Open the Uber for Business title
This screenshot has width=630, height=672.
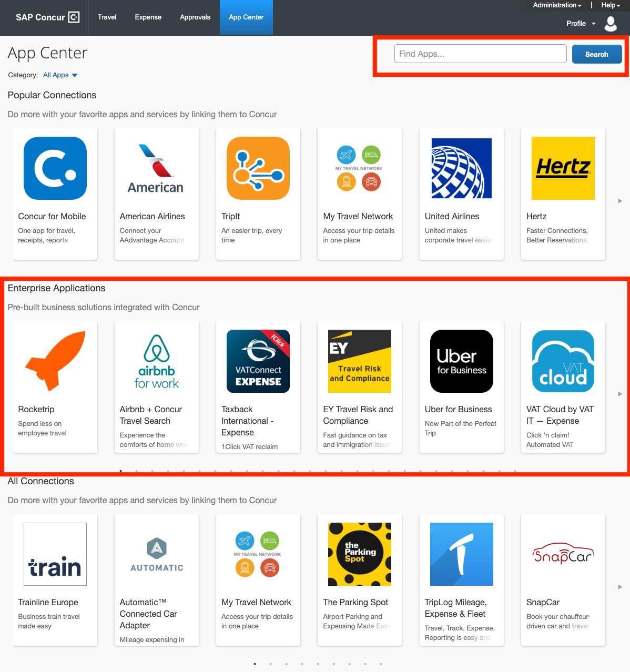tap(459, 410)
